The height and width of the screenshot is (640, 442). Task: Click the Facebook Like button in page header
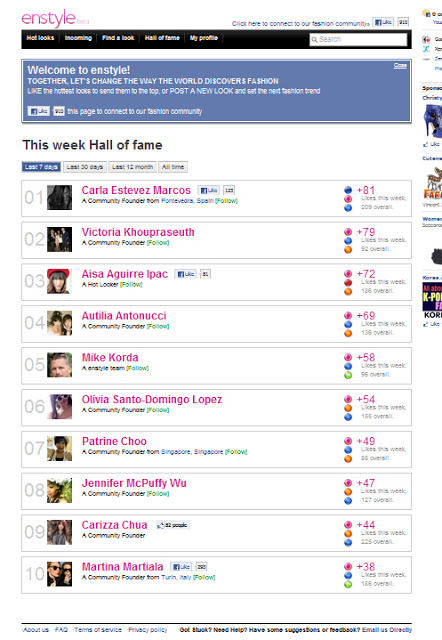(384, 22)
